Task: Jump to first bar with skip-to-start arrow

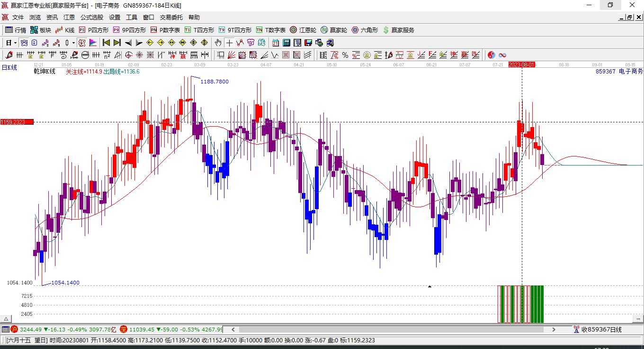Action: coord(106,43)
